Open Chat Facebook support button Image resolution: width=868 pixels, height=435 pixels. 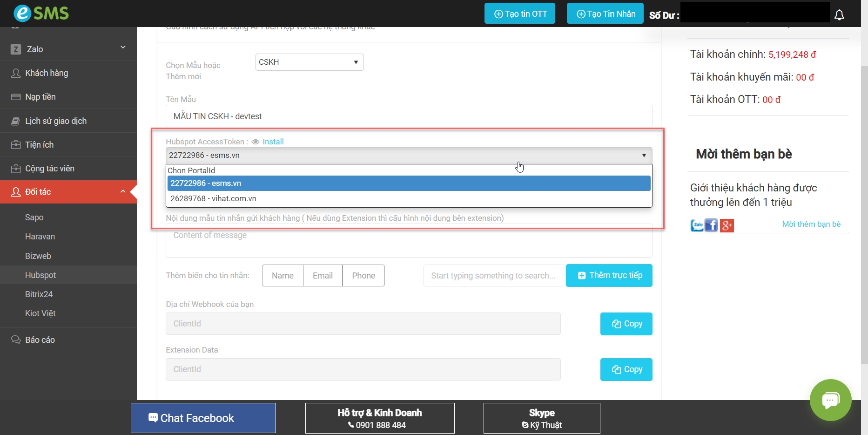203,418
